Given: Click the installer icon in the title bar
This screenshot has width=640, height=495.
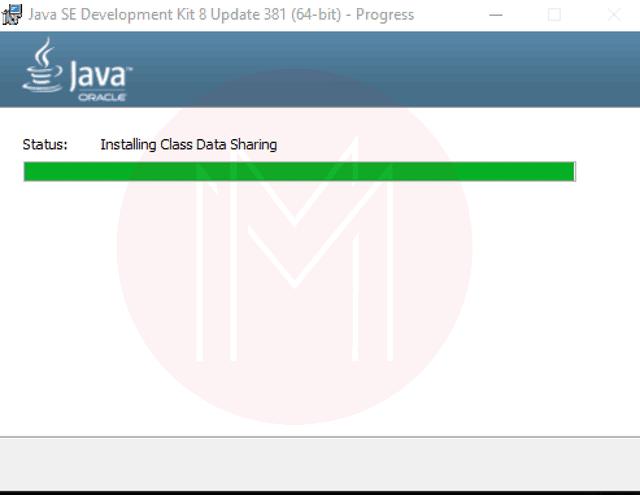Looking at the screenshot, I should coord(11,15).
